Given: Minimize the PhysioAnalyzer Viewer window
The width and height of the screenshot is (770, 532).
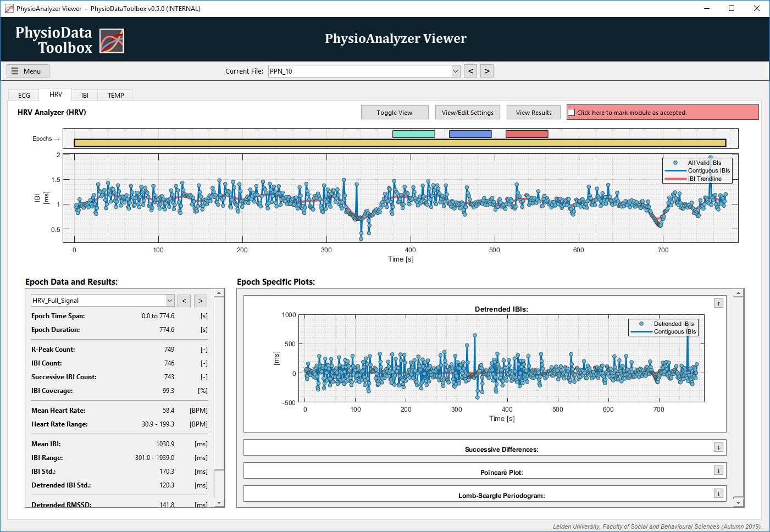Looking at the screenshot, I should click(706, 8).
